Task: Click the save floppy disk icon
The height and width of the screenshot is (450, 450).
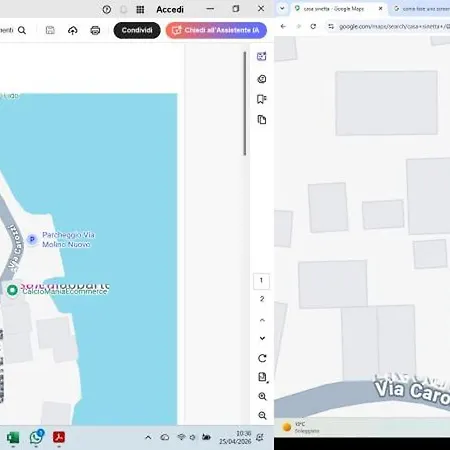Action: (50, 30)
